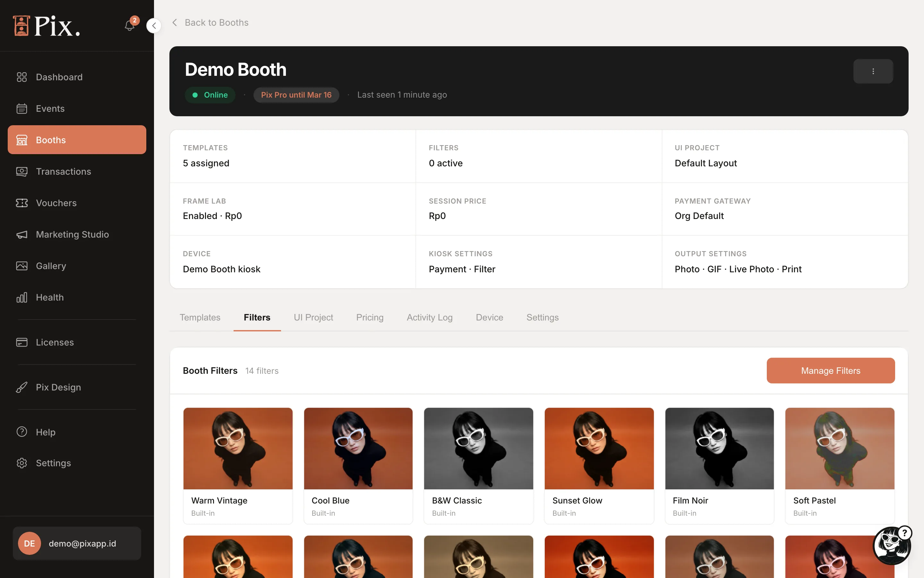Viewport: 924px width, 578px height.
Task: Click the Transactions icon in sidebar
Action: 22,172
